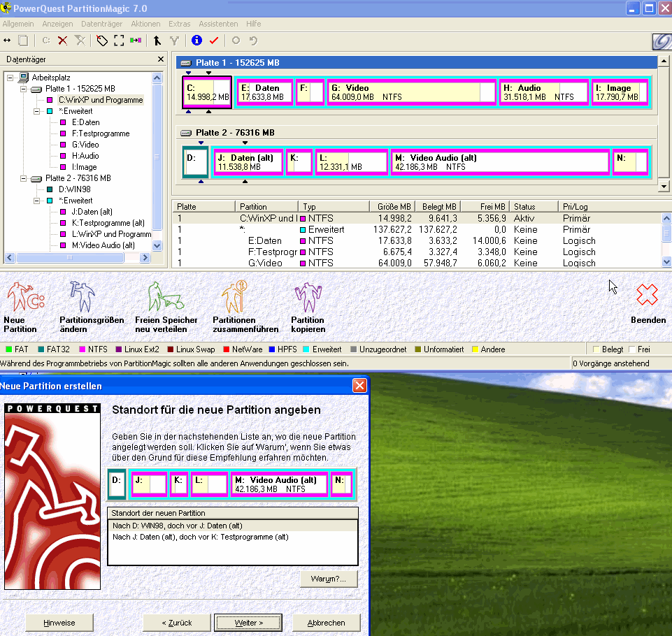Close the Datenträger panel with X

(161, 59)
